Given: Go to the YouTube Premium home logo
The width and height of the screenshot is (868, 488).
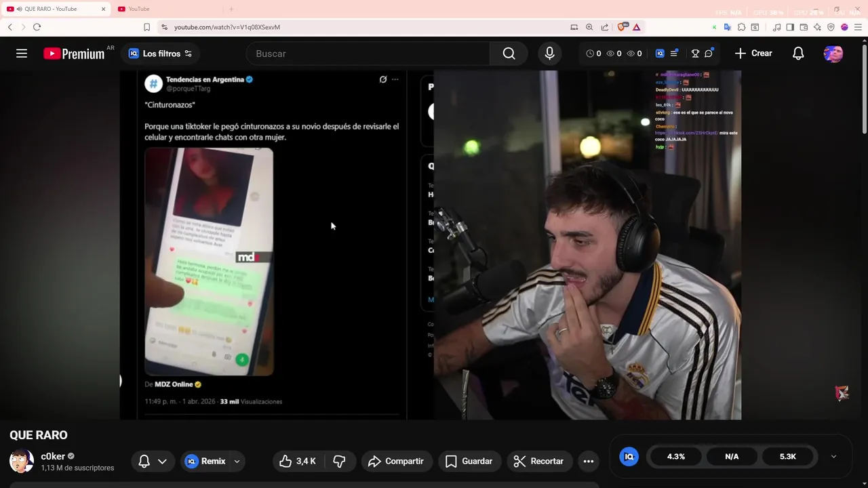Looking at the screenshot, I should [x=74, y=54].
